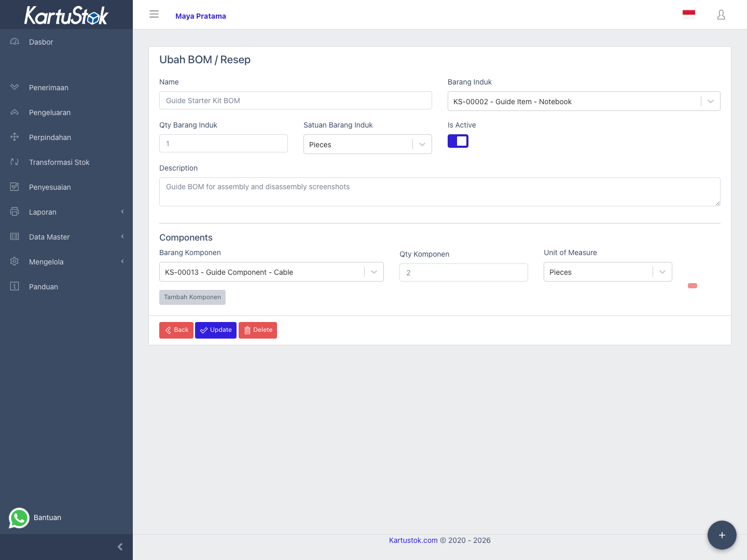The height and width of the screenshot is (560, 747).
Task: Open the Unit of Measure dropdown
Action: point(608,272)
